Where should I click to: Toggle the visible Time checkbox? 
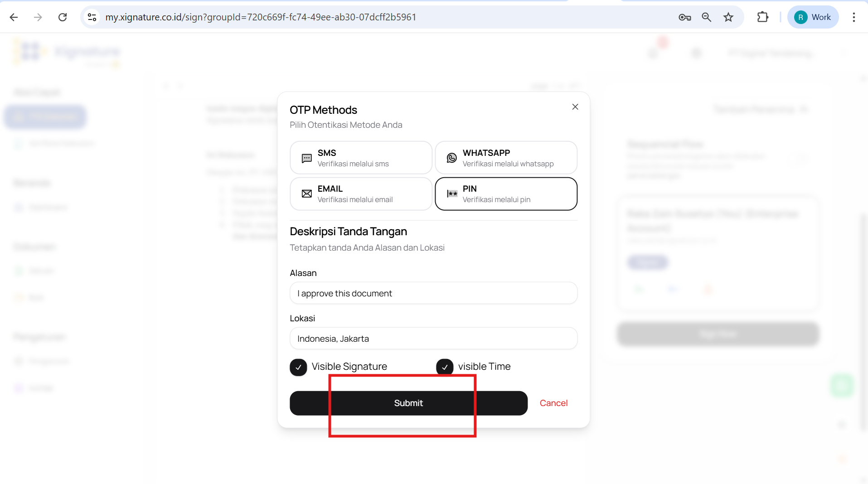pos(445,367)
